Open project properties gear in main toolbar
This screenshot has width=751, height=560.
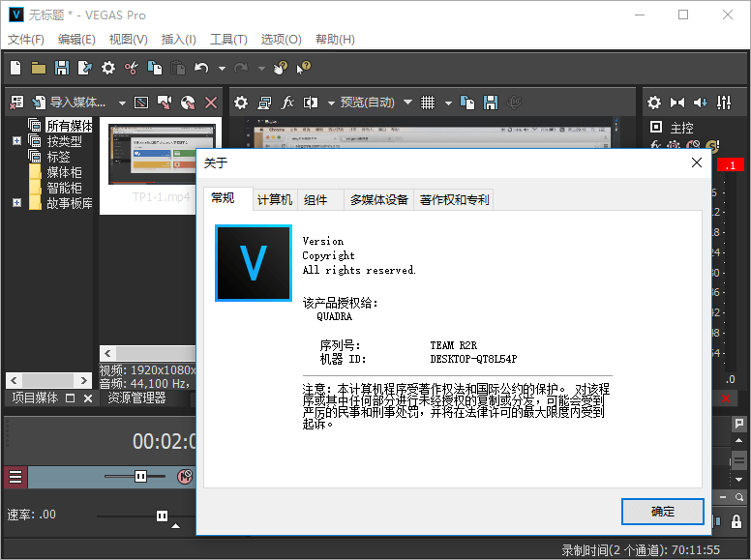tap(108, 68)
